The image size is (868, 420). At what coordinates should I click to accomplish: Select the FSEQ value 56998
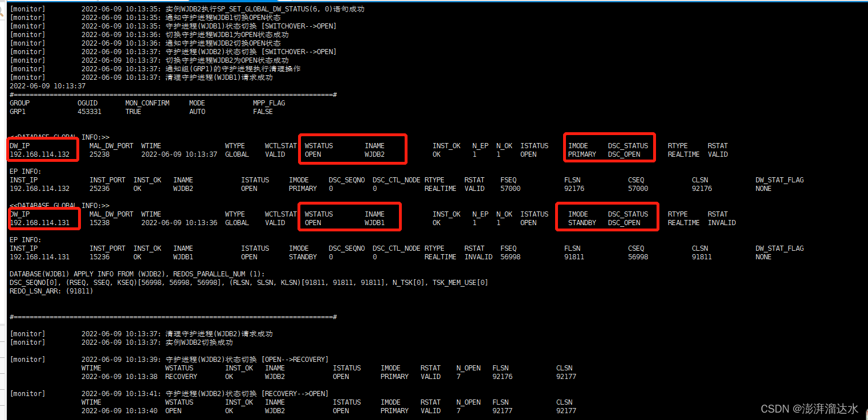tap(510, 257)
